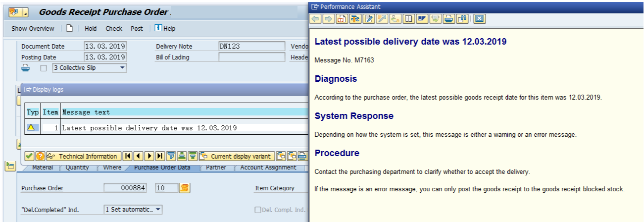Click the print icon in Performance Assistant
644x223 pixels.
tap(448, 19)
